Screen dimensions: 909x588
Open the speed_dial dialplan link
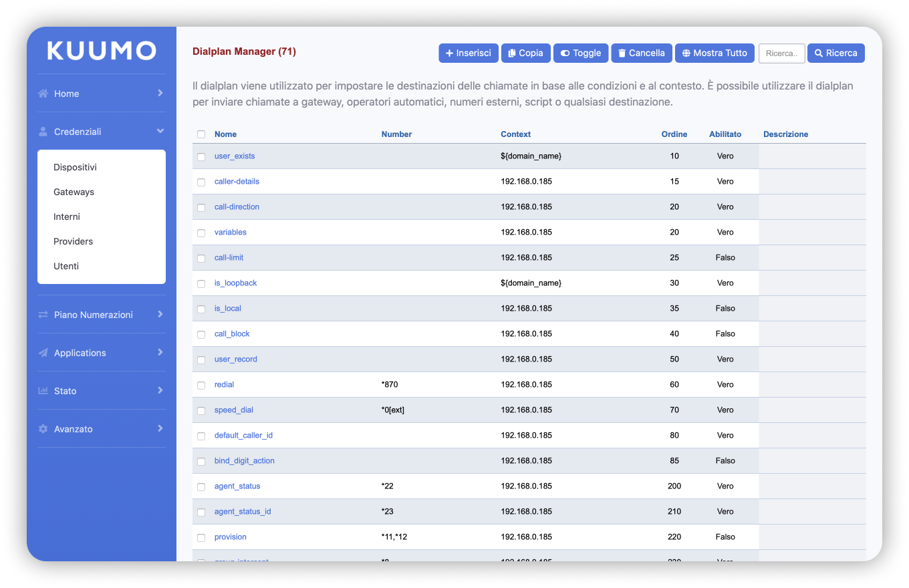tap(233, 410)
